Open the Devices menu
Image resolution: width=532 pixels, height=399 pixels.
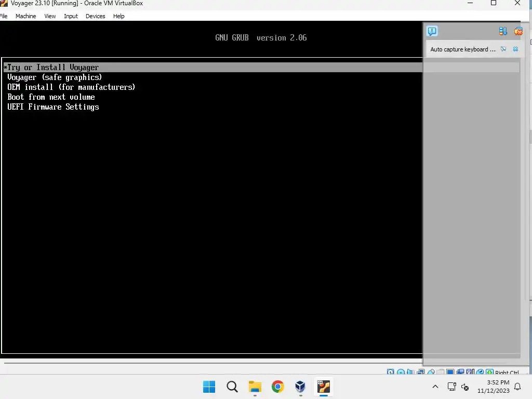coord(96,16)
